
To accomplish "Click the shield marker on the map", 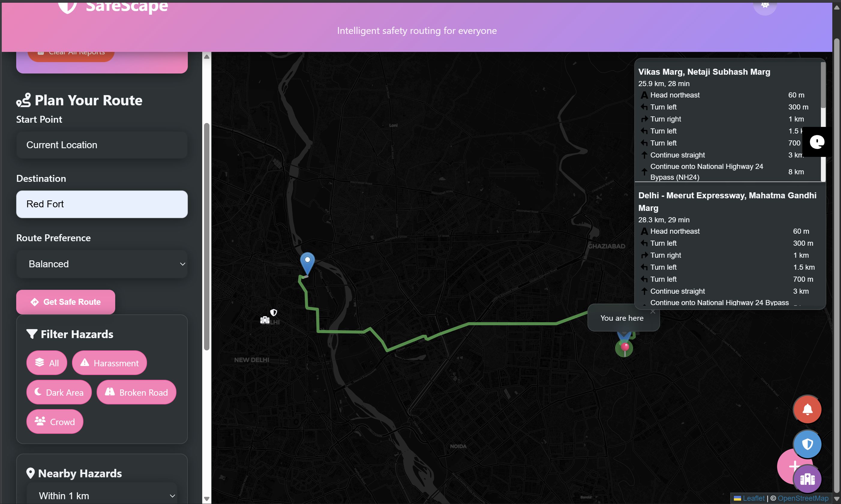I will pos(273,312).
